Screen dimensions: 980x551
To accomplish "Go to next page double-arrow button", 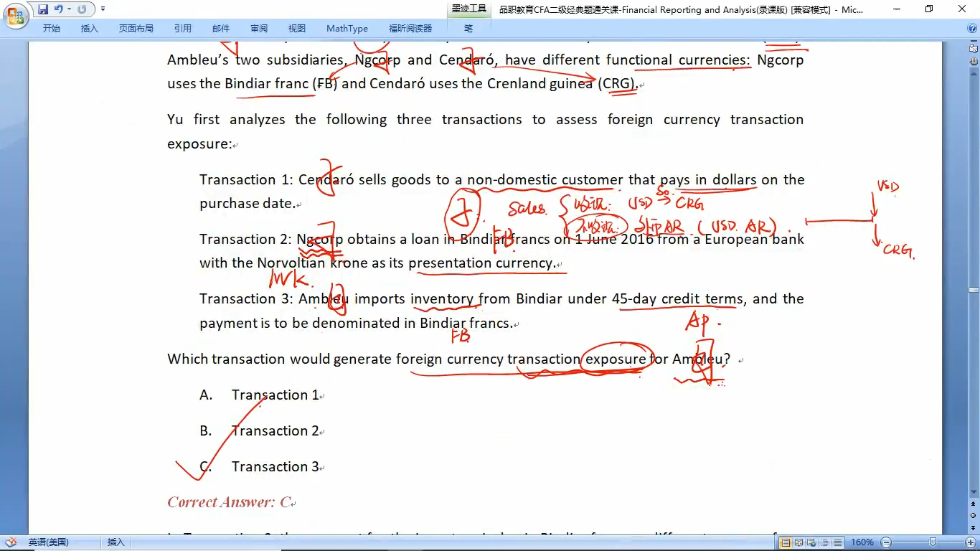I will (x=974, y=527).
